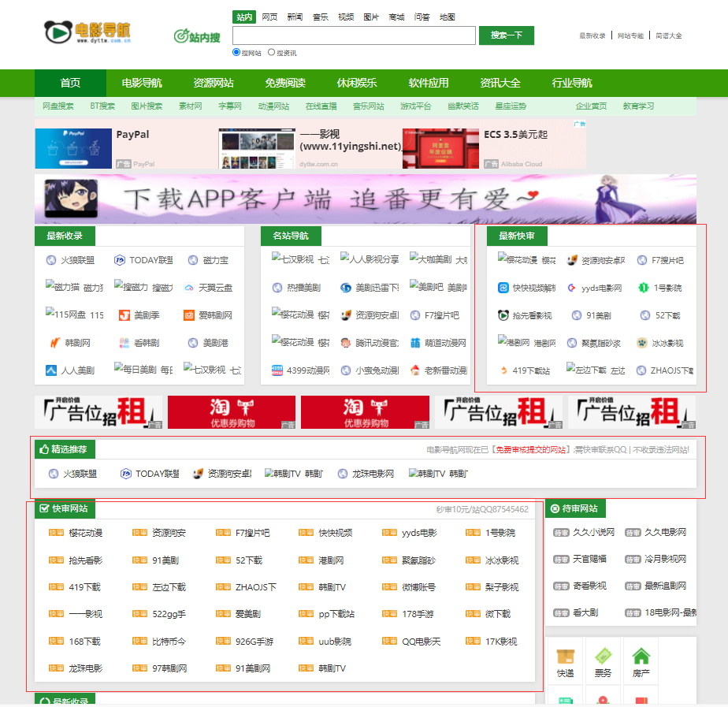Viewport: 728px width, 707px height.
Task: Click the PayPal ad thumbnail
Action: click(73, 148)
